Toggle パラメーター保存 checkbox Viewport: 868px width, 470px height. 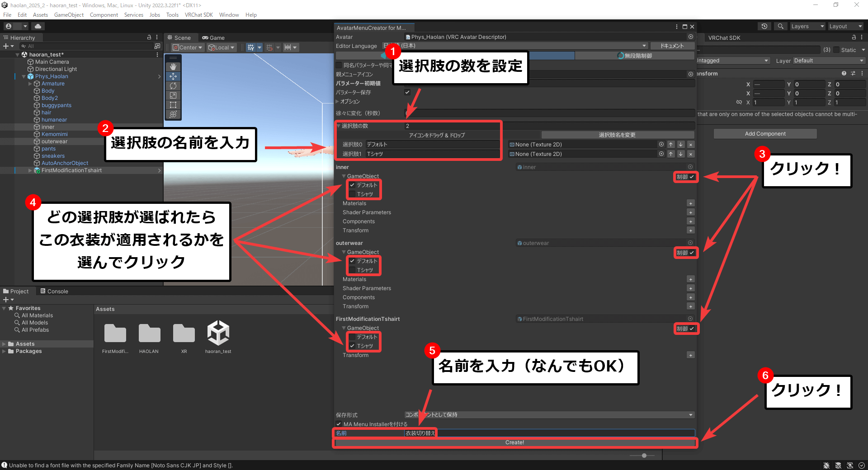407,92
